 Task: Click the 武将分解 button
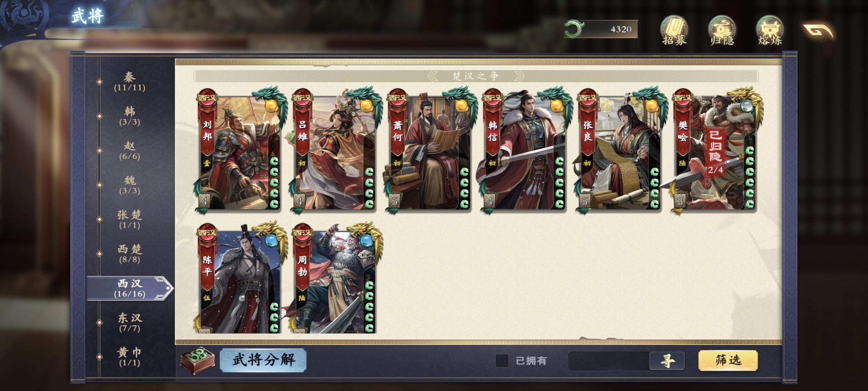point(263,360)
